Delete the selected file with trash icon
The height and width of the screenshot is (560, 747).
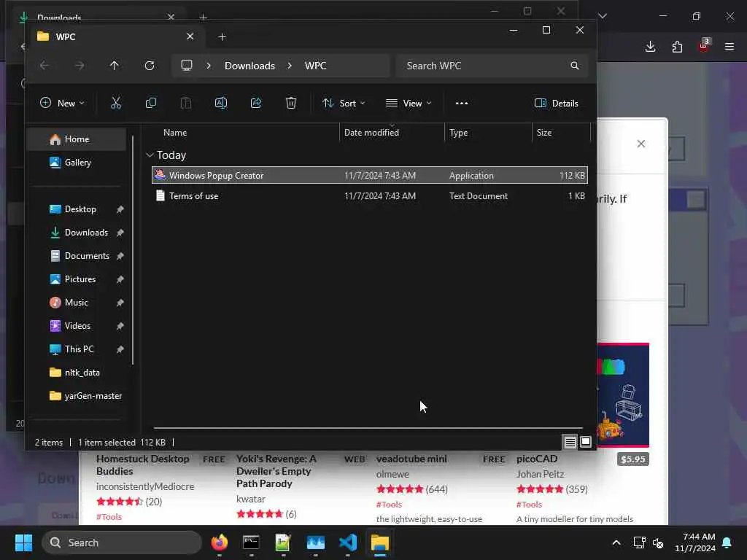coord(290,103)
